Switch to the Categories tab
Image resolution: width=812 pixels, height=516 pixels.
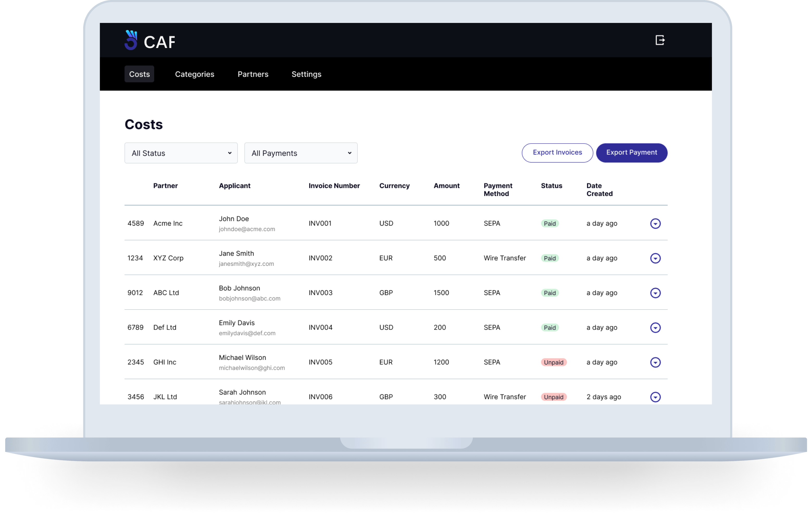coord(195,74)
